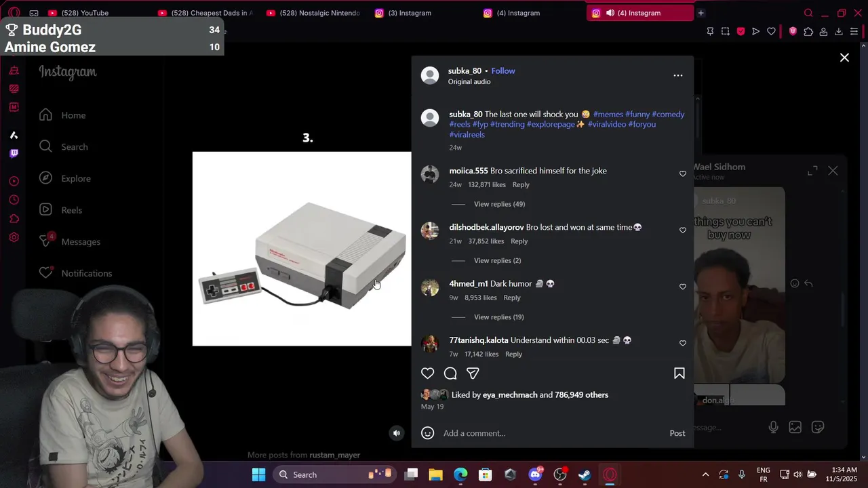Open the #memes hashtag

point(608,114)
